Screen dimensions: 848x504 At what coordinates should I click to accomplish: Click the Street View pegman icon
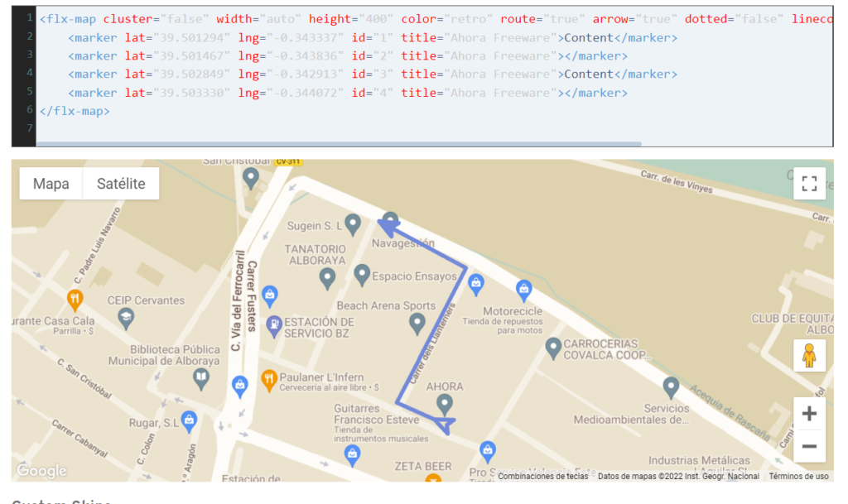coord(809,355)
